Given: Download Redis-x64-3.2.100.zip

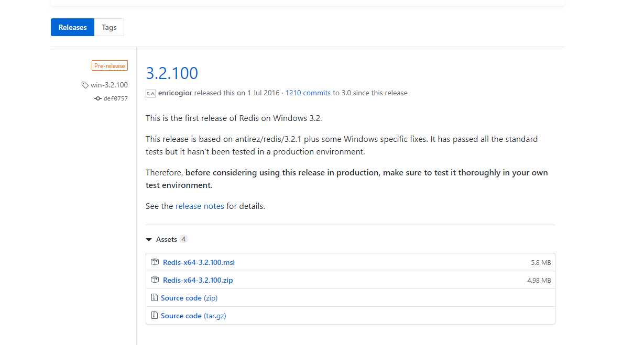Looking at the screenshot, I should (198, 280).
